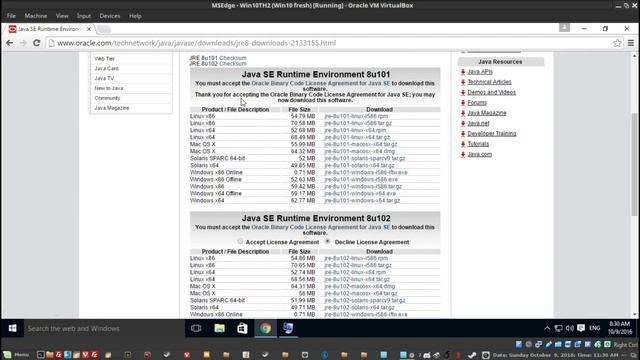Switch input language via ENG indicator
This screenshot has width=640, height=360.
tap(595, 328)
